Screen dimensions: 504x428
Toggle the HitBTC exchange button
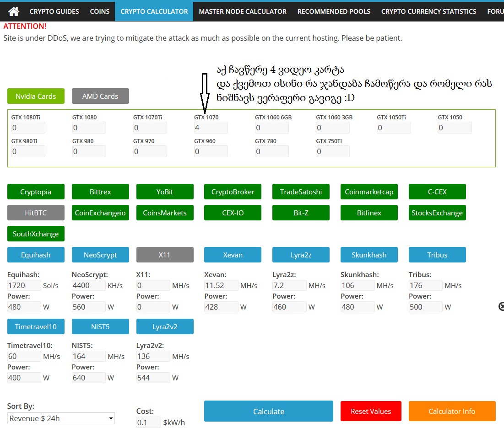click(x=36, y=213)
